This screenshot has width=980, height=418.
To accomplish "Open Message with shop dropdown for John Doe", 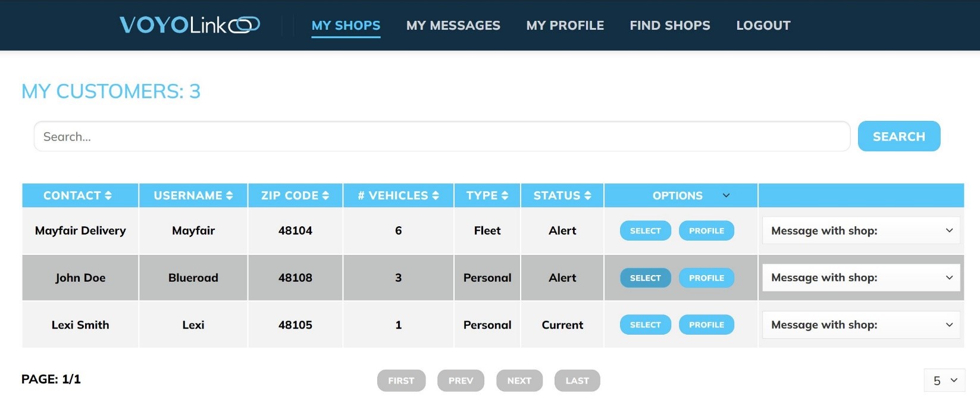I will [x=860, y=277].
